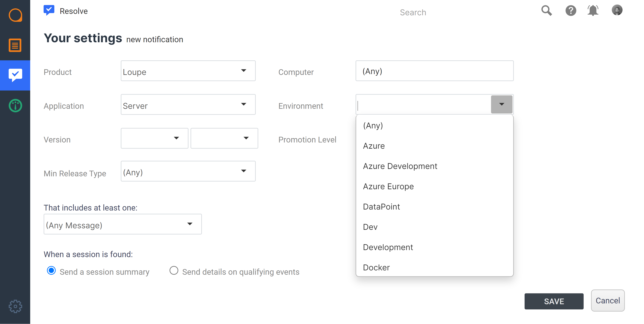Click the Cancel button
The width and height of the screenshot is (644, 324).
click(608, 301)
